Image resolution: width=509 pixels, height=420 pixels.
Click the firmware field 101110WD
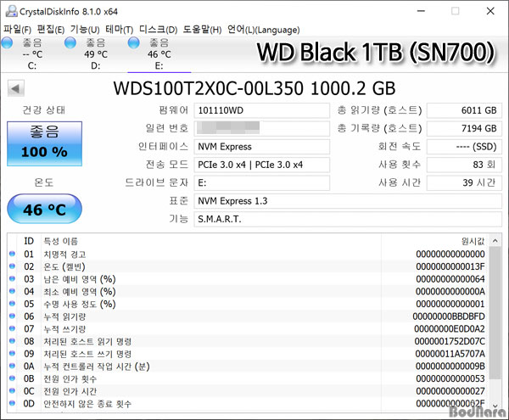[x=261, y=110]
